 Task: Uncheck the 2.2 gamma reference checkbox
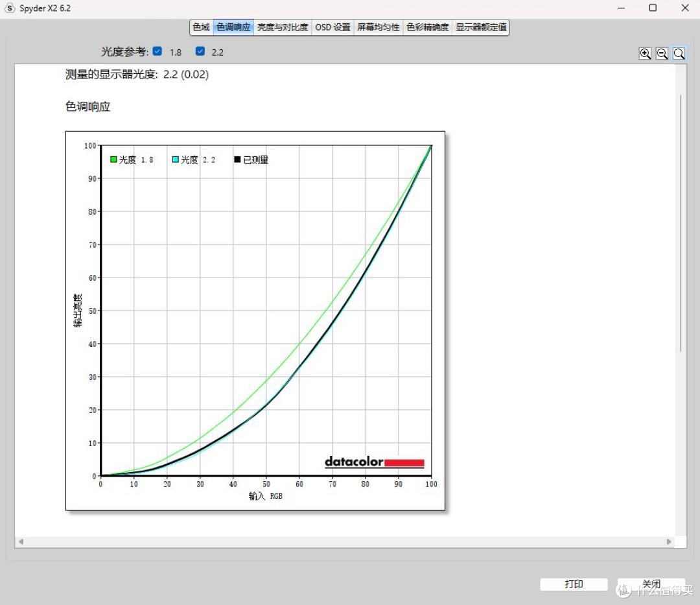[x=200, y=51]
